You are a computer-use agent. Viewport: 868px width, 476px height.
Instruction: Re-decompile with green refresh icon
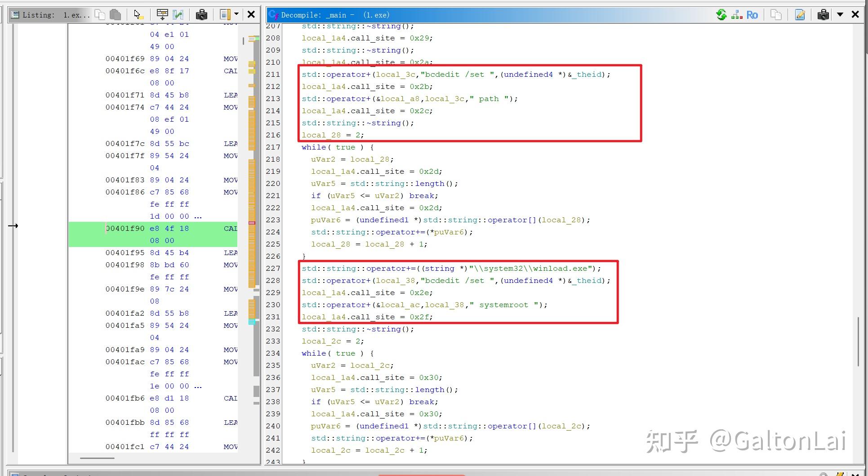721,15
